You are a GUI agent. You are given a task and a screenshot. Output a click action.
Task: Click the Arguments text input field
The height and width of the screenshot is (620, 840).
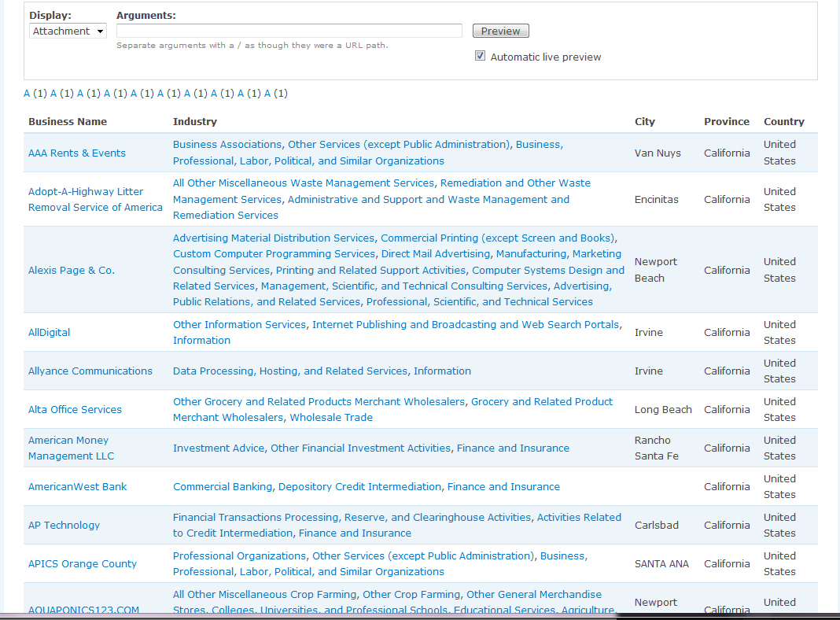point(289,31)
